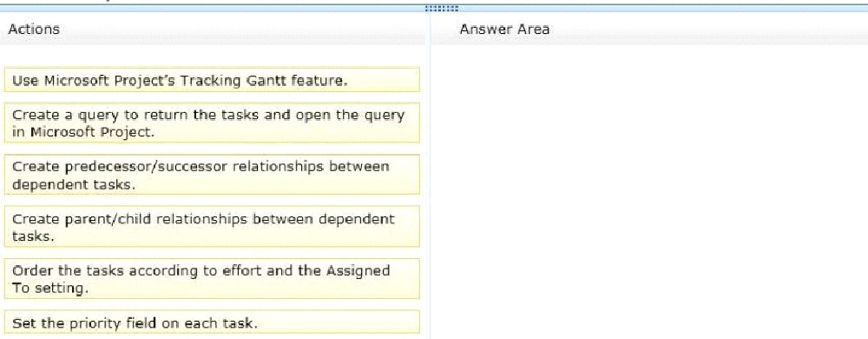Click the blue horizontal bar above panels
This screenshot has width=868, height=339.
(434, 9)
